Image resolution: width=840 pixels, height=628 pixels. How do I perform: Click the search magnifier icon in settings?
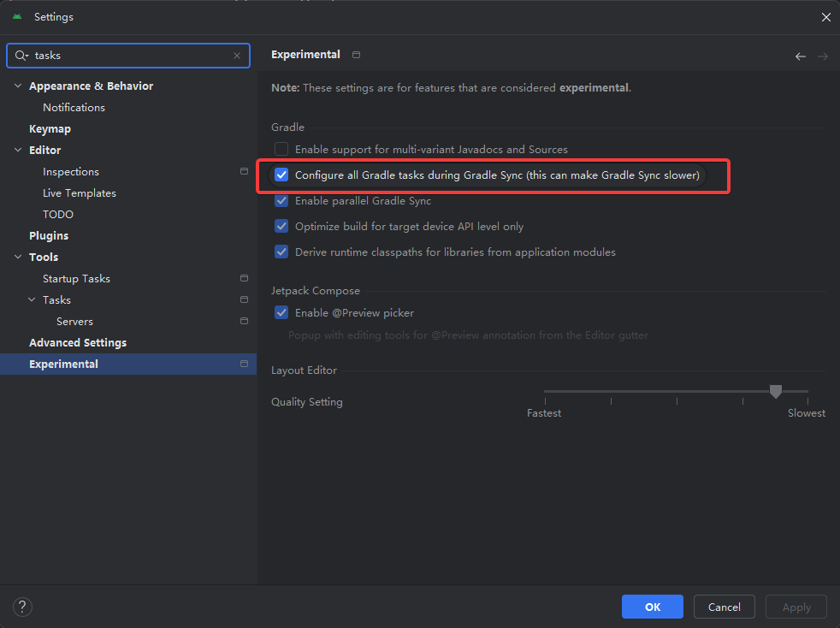click(21, 56)
